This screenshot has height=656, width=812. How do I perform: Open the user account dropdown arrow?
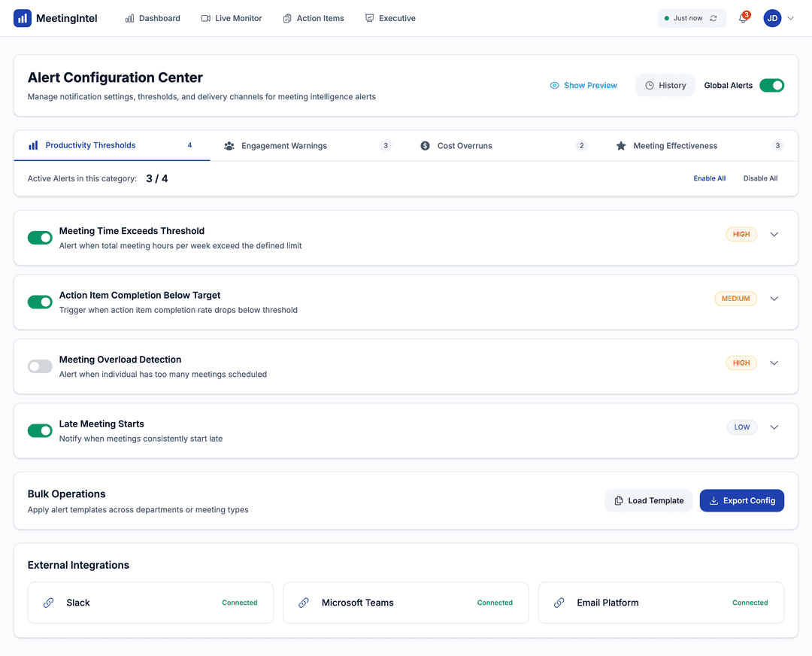790,19
